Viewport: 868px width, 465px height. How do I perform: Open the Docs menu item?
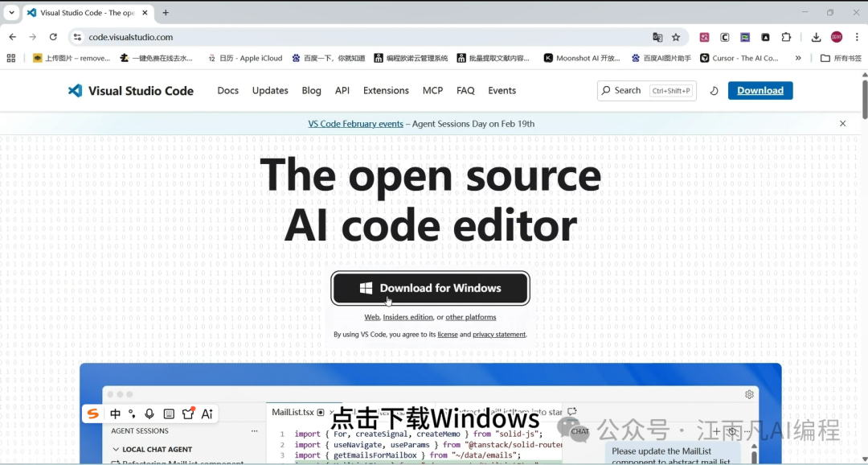tap(227, 90)
